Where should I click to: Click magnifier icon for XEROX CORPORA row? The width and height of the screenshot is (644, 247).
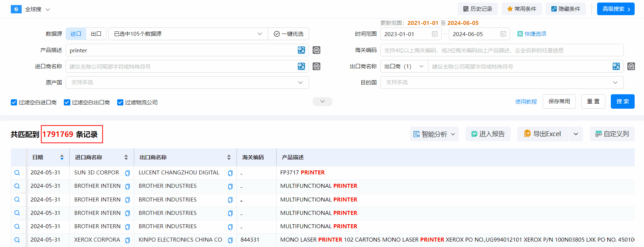tap(17, 240)
